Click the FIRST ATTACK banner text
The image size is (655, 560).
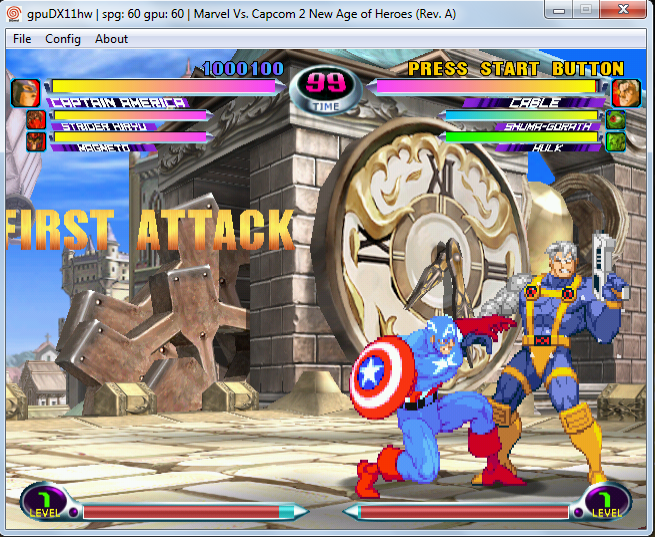click(150, 230)
